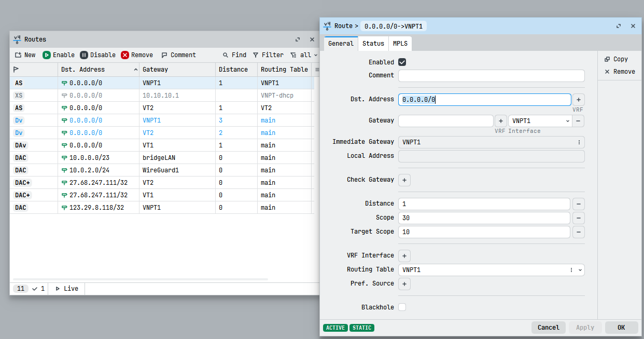Expand the VRF Interface plus button

tap(404, 256)
